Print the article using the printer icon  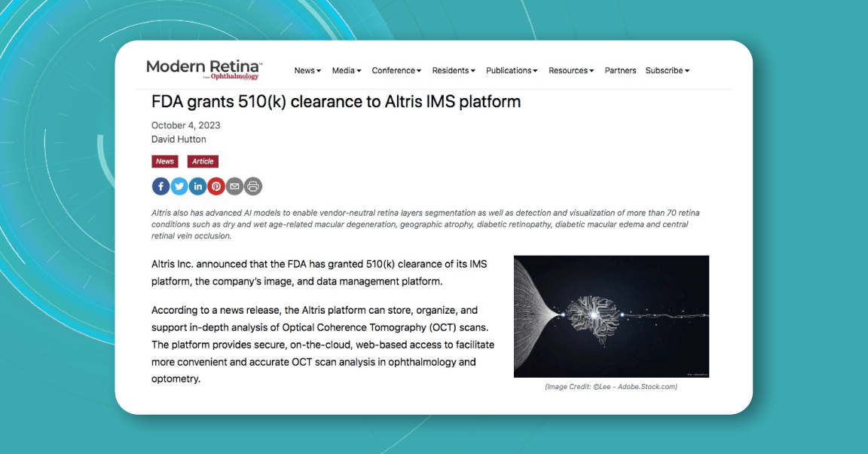(x=253, y=186)
